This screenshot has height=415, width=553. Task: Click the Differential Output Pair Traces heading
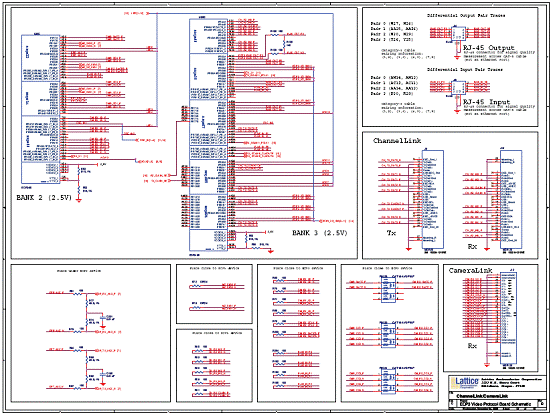click(x=466, y=16)
